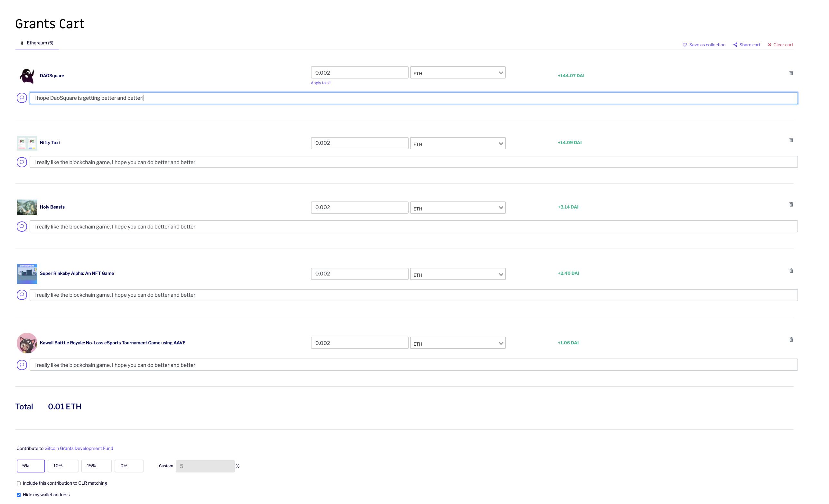Open Nifty Taxi ETH token dropdown

point(458,144)
